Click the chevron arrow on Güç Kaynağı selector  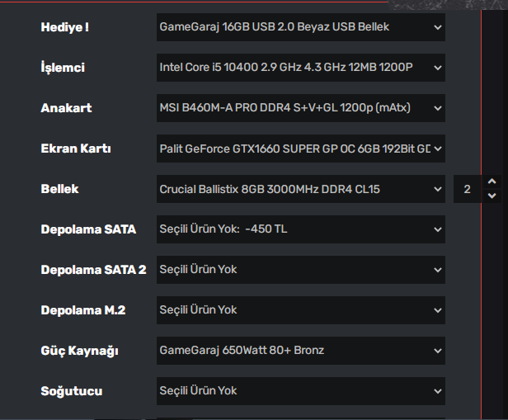(x=436, y=351)
